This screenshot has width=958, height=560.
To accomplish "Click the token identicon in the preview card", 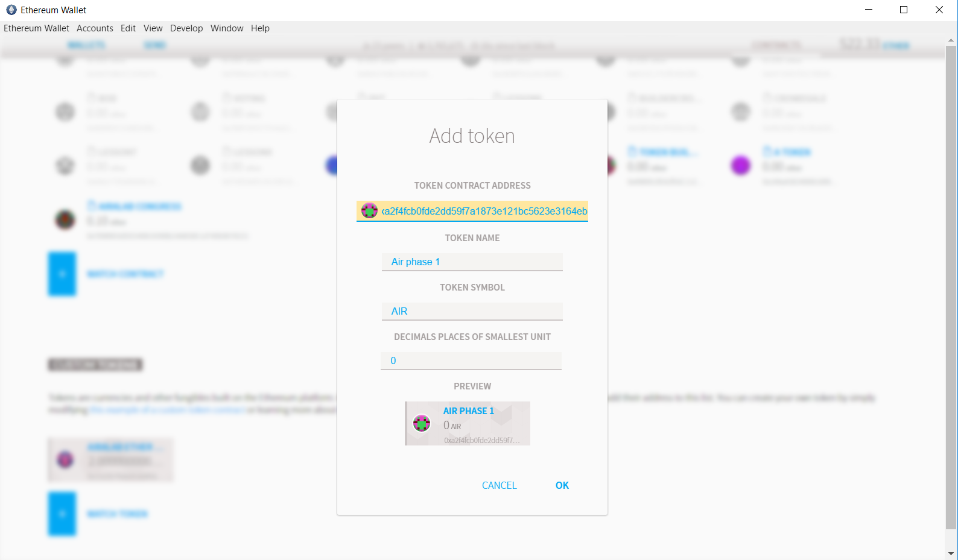I will coord(422,423).
